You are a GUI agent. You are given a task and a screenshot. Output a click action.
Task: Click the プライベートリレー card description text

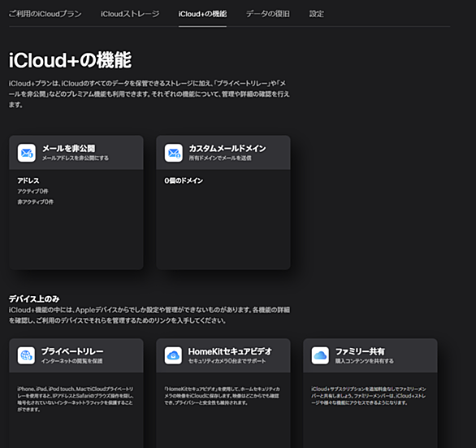[x=76, y=399]
